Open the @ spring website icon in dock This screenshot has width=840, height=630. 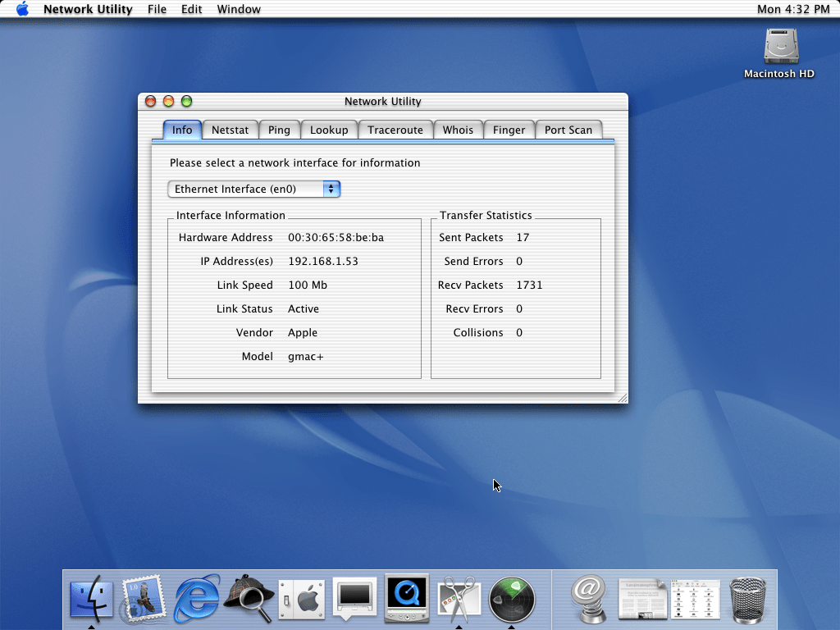[588, 599]
